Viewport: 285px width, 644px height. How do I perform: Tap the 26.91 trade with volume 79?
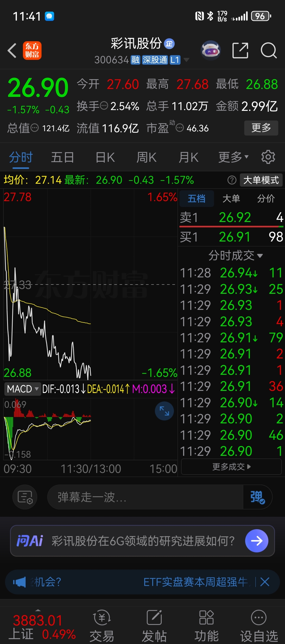click(231, 338)
